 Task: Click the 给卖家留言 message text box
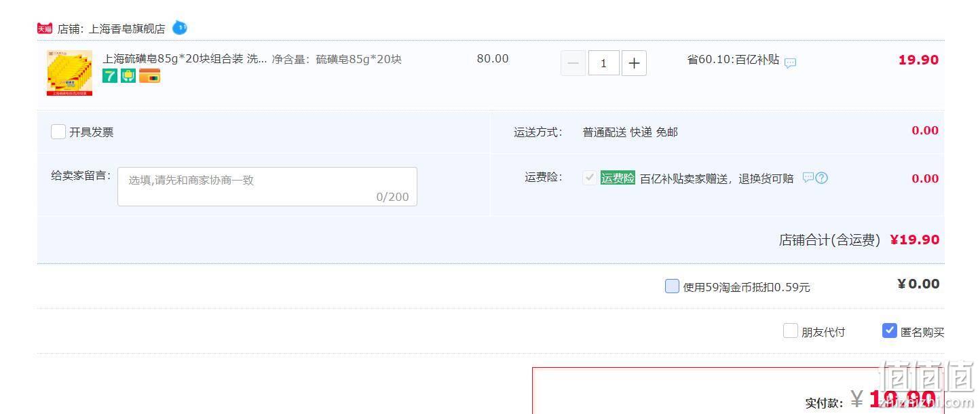click(x=267, y=187)
